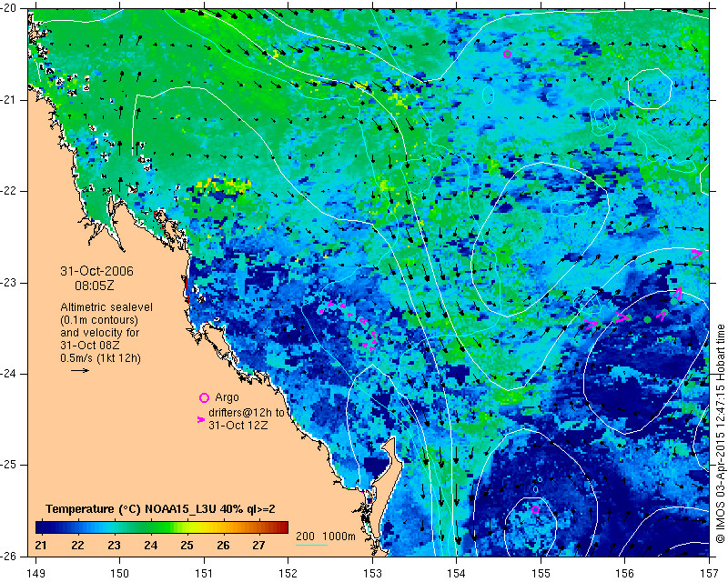The image size is (728, 582).
Task: Click the 0.5m/s velocity scale arrow
Action: click(80, 370)
